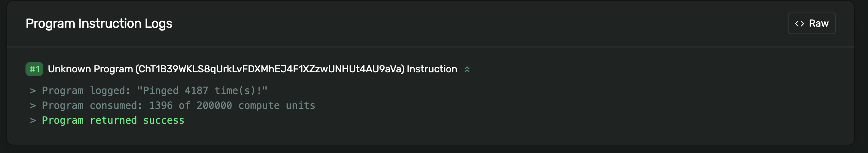Image resolution: width=868 pixels, height=153 pixels.
Task: Click the 1396 compute units value
Action: [x=161, y=105]
